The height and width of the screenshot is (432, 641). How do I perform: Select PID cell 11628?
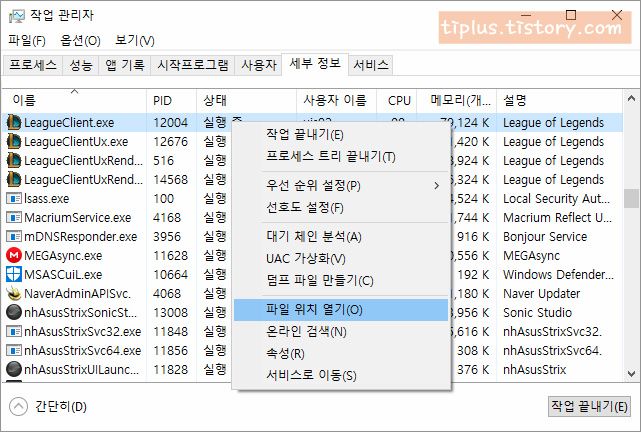170,255
